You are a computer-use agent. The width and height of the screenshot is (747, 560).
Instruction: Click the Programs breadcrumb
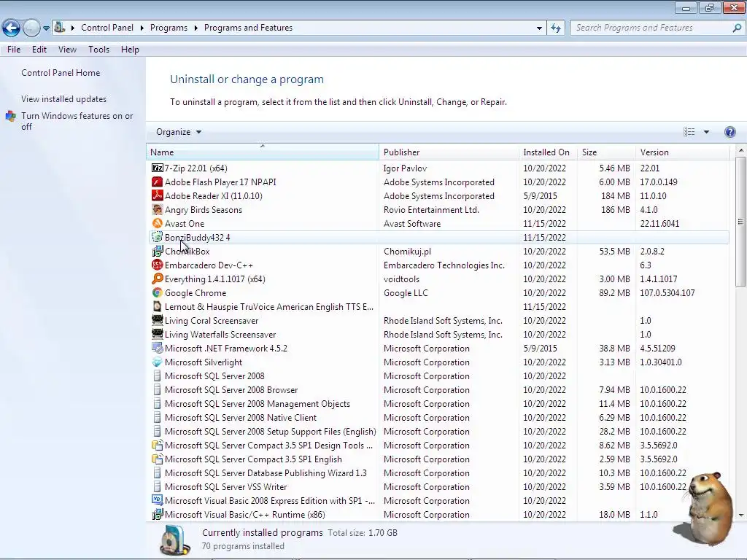pos(169,28)
